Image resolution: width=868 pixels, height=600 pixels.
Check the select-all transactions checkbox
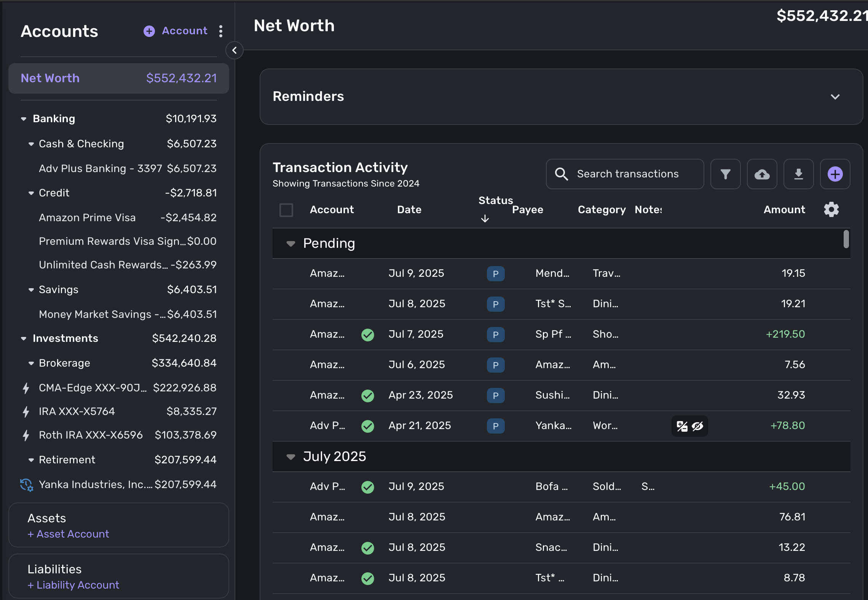click(x=286, y=210)
